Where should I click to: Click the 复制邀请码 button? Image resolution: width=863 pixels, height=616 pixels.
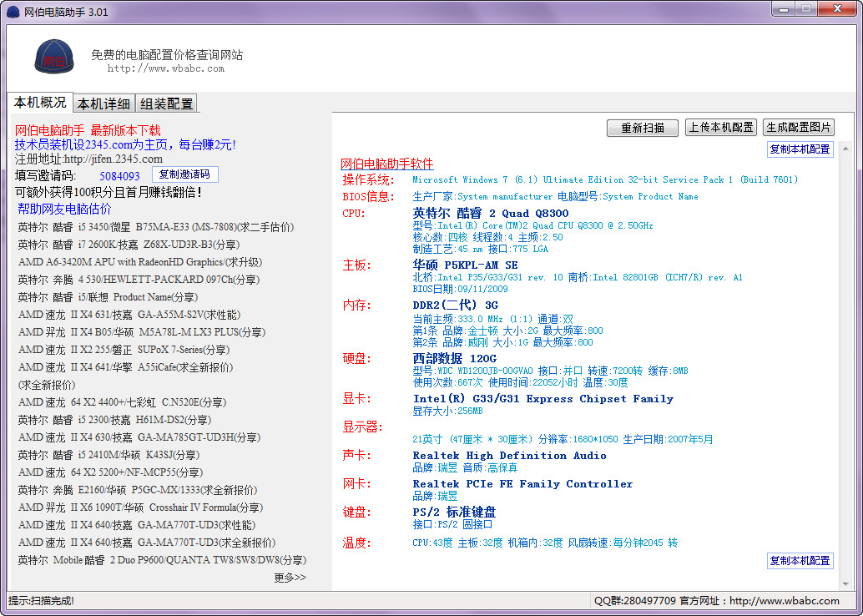tap(185, 174)
